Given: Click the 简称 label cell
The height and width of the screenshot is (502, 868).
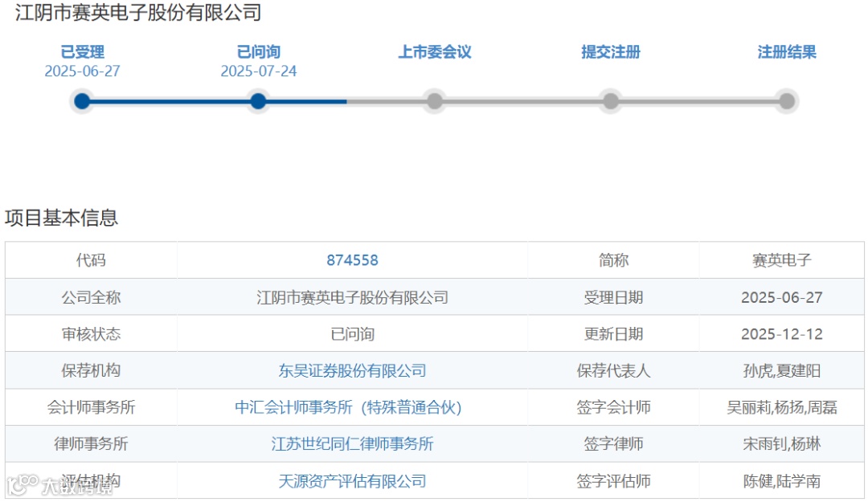Looking at the screenshot, I should click(613, 260).
